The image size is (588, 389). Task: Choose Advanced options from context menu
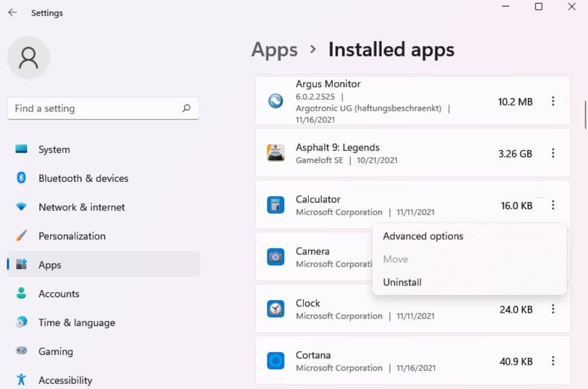tap(423, 236)
